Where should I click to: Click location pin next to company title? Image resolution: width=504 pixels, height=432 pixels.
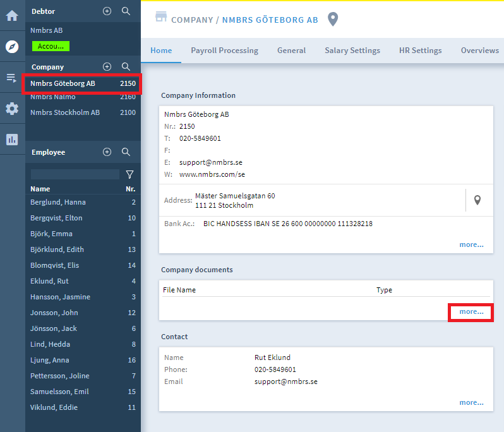pyautogui.click(x=333, y=20)
